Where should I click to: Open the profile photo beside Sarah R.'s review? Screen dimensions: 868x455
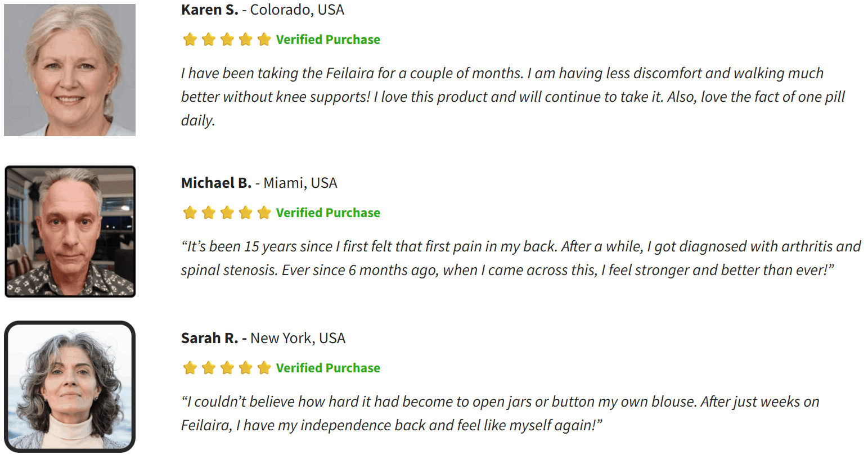point(70,386)
